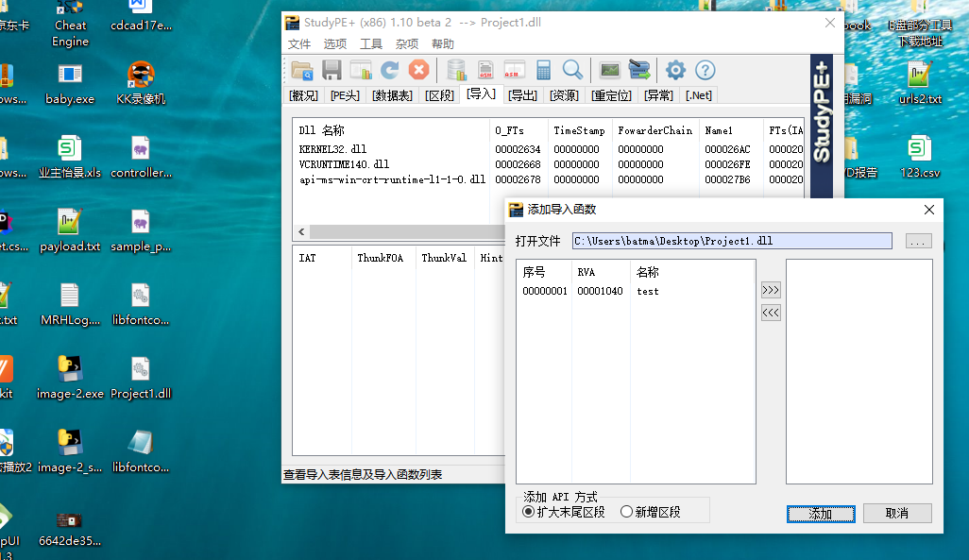Open the 帮助 menu
Image resolution: width=969 pixels, height=560 pixels.
click(x=443, y=43)
